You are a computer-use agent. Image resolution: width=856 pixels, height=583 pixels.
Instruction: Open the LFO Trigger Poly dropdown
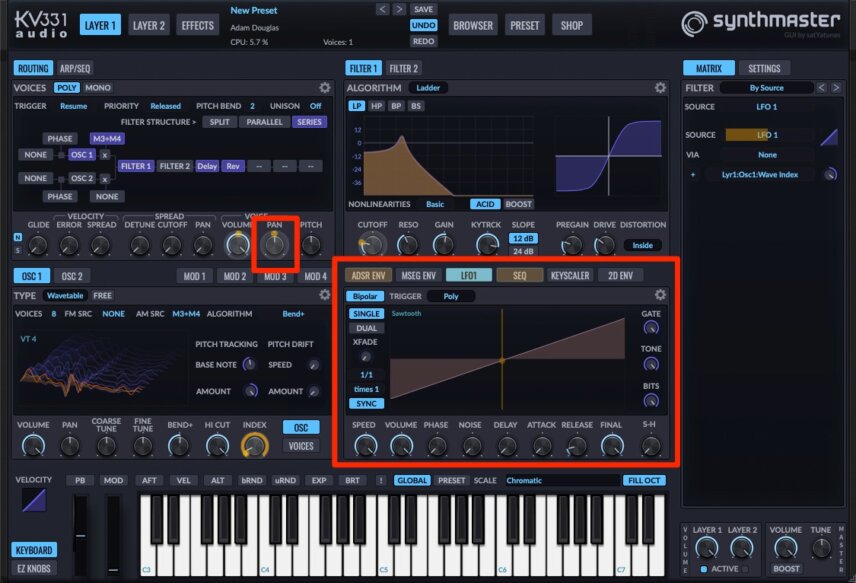pos(451,296)
